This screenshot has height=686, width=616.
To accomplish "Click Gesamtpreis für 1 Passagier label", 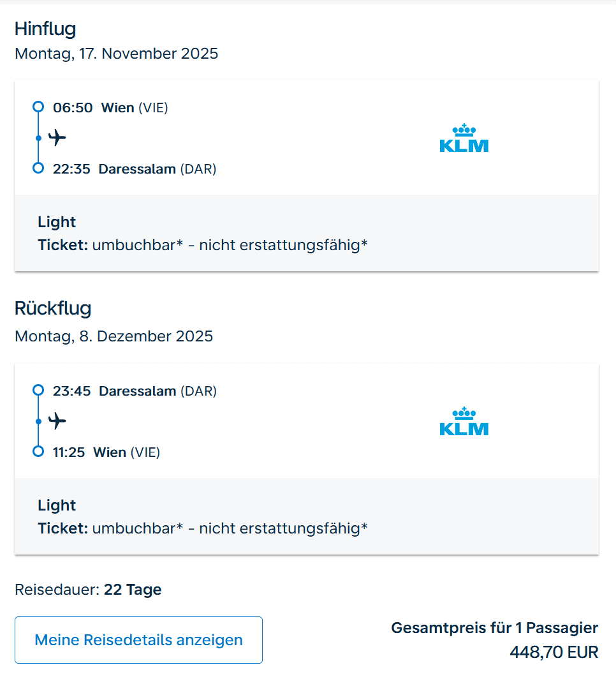I will coord(494,628).
